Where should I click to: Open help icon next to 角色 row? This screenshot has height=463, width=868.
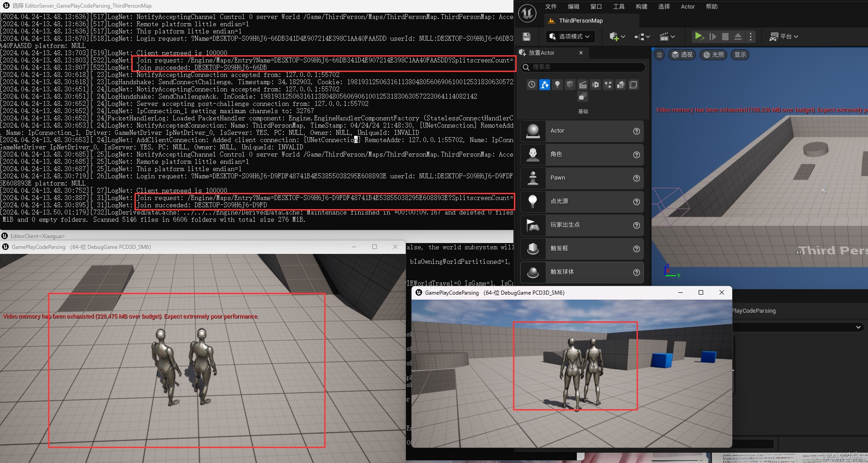pos(637,155)
